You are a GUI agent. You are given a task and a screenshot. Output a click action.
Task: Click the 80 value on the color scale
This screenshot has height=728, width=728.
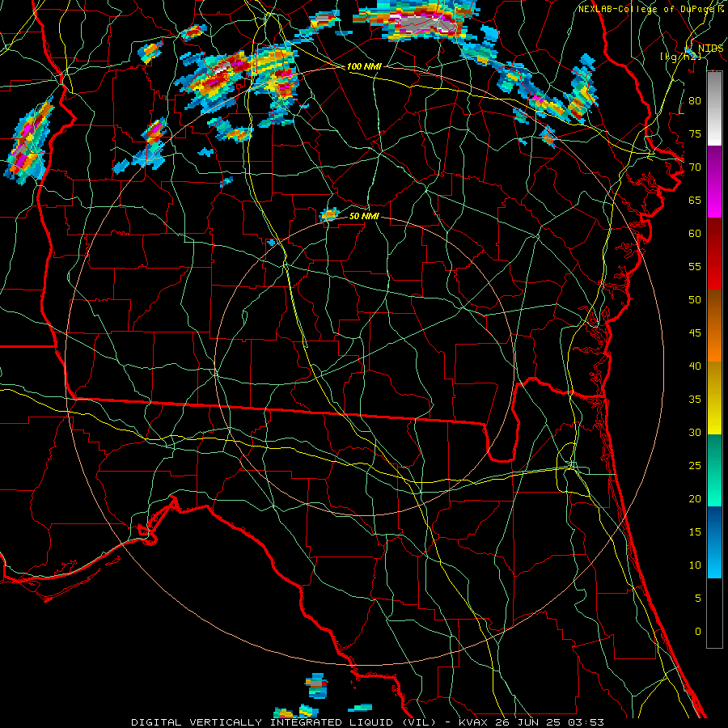point(695,101)
